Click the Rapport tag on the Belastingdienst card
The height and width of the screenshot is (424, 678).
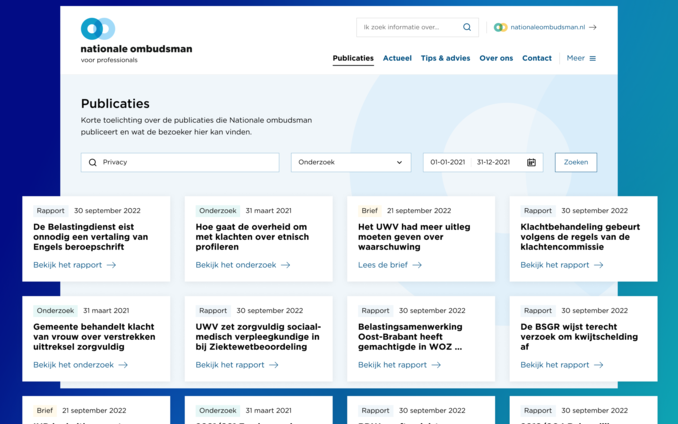[51, 211]
